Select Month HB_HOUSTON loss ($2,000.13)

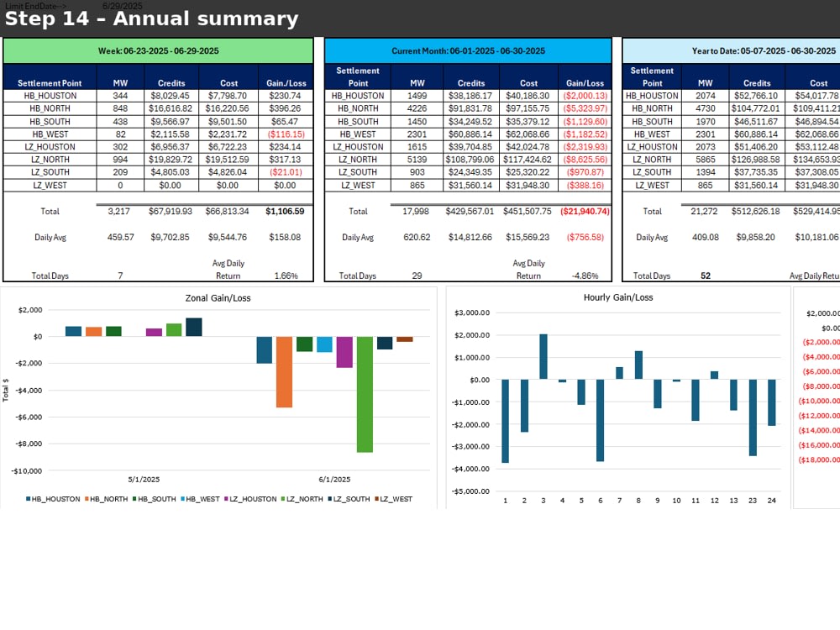pyautogui.click(x=585, y=96)
